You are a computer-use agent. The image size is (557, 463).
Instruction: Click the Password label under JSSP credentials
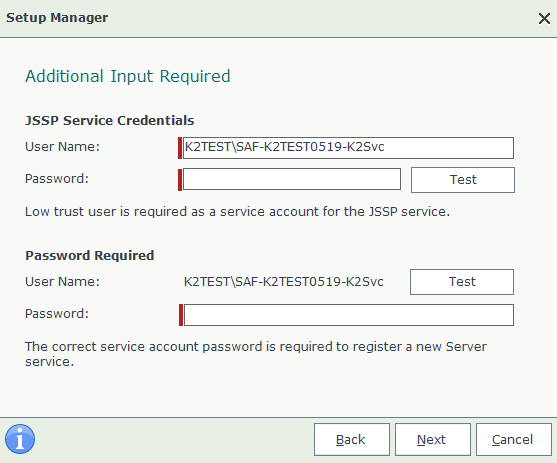click(57, 178)
